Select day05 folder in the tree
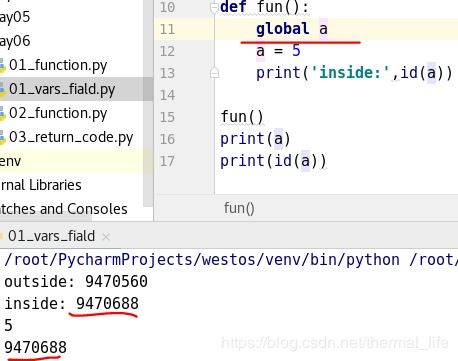This screenshot has width=458, height=361. click(15, 17)
